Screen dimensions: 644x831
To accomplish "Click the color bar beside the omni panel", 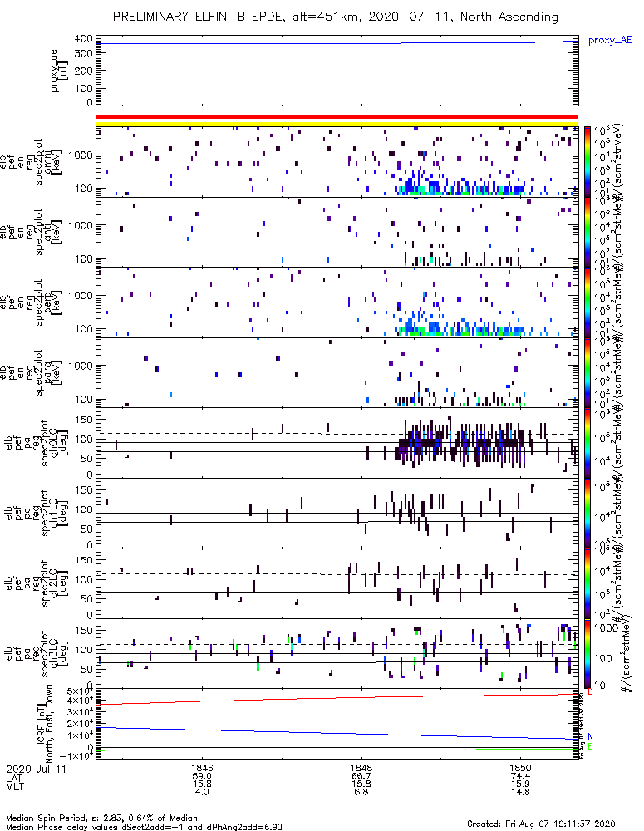I will (587, 162).
